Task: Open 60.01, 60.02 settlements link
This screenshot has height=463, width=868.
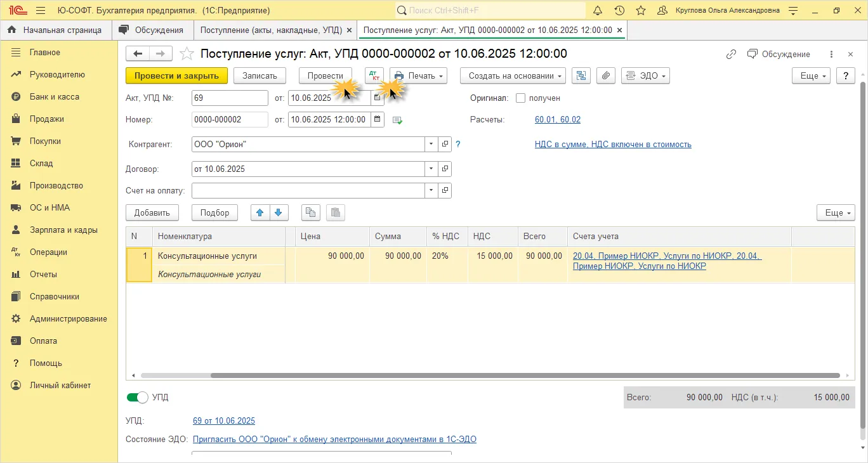Action: (x=558, y=119)
